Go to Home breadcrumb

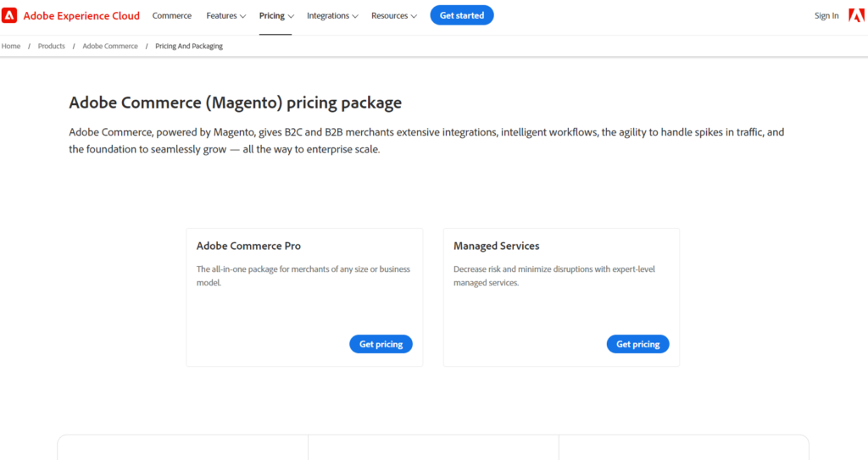coord(11,46)
